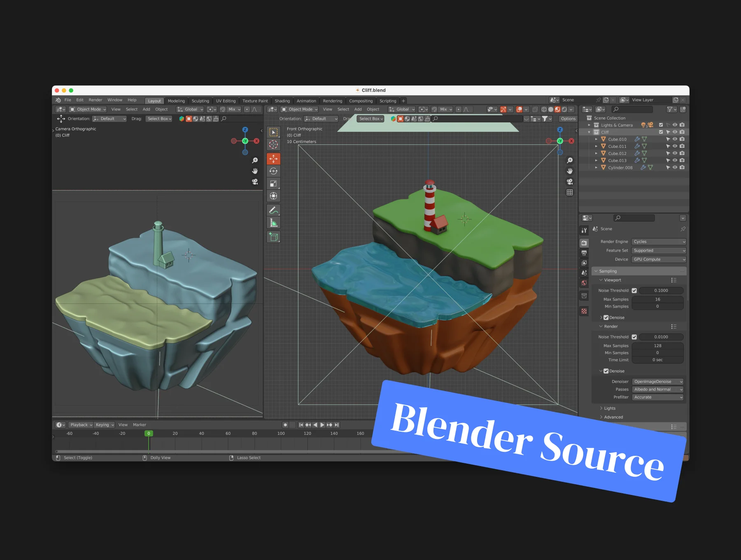Toggle camera view icon in front viewport

coord(570,182)
